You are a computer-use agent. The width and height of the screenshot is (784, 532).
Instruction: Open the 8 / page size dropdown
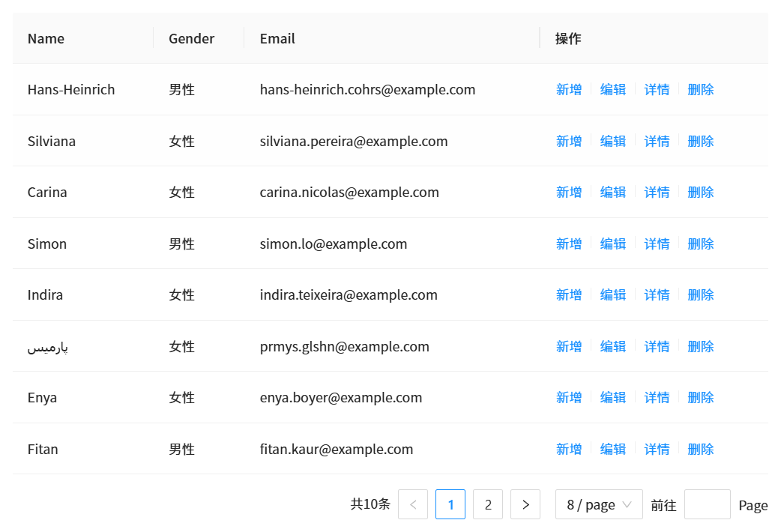[x=599, y=504]
